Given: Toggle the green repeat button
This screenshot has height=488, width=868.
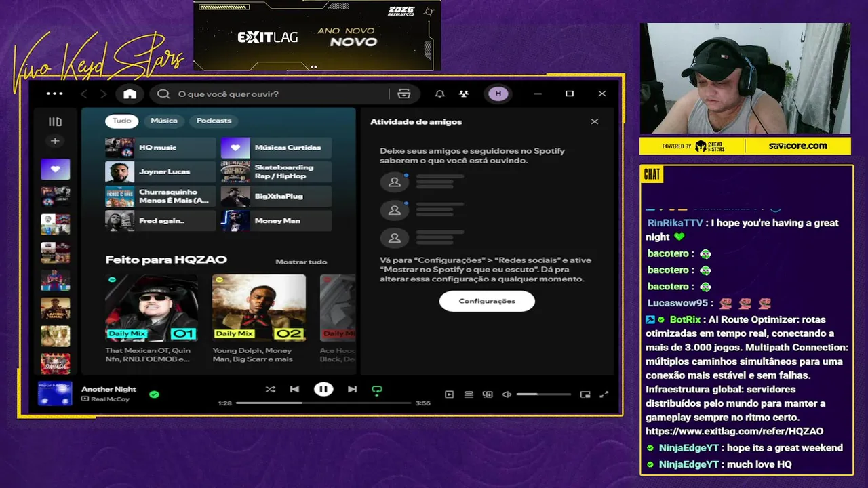Looking at the screenshot, I should [x=377, y=390].
